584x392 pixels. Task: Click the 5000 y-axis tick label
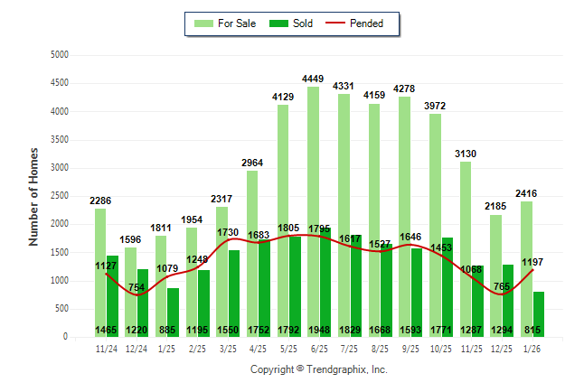[x=59, y=55]
